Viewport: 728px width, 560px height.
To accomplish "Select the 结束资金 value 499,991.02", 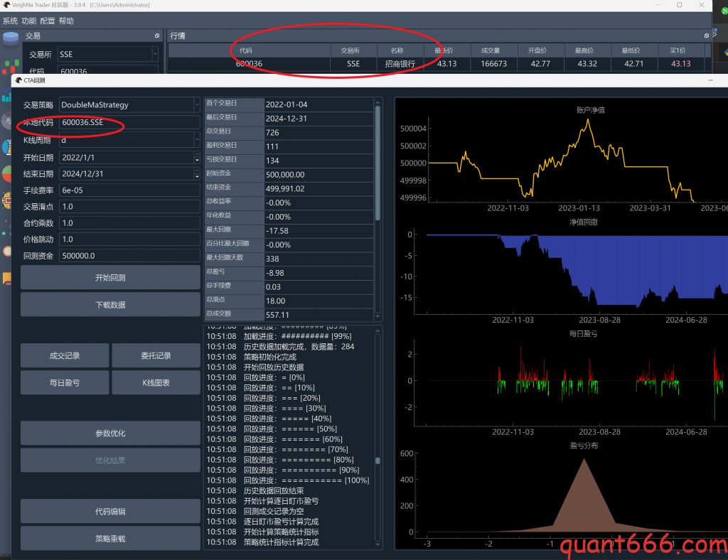I will pyautogui.click(x=318, y=189).
